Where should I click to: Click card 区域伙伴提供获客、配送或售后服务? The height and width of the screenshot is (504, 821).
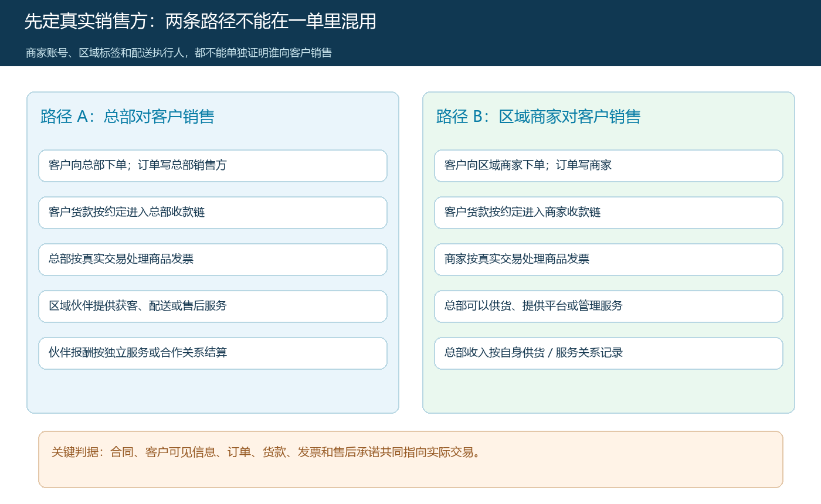coord(213,307)
